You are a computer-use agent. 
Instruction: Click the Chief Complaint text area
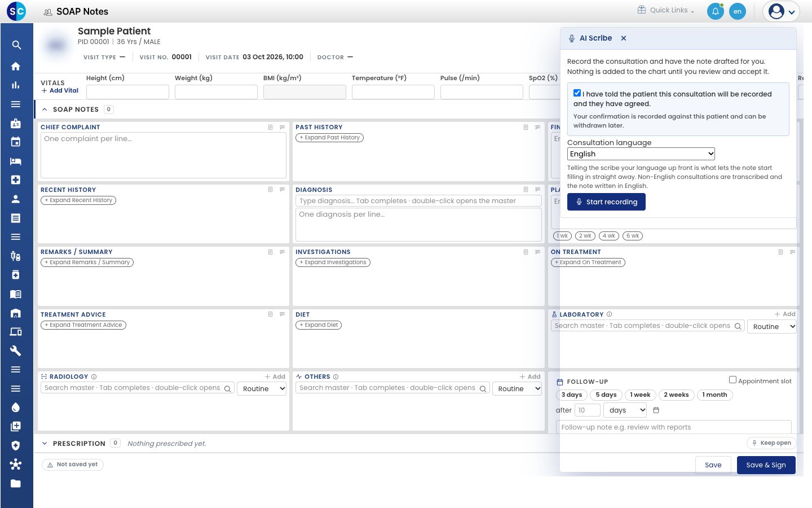point(164,155)
